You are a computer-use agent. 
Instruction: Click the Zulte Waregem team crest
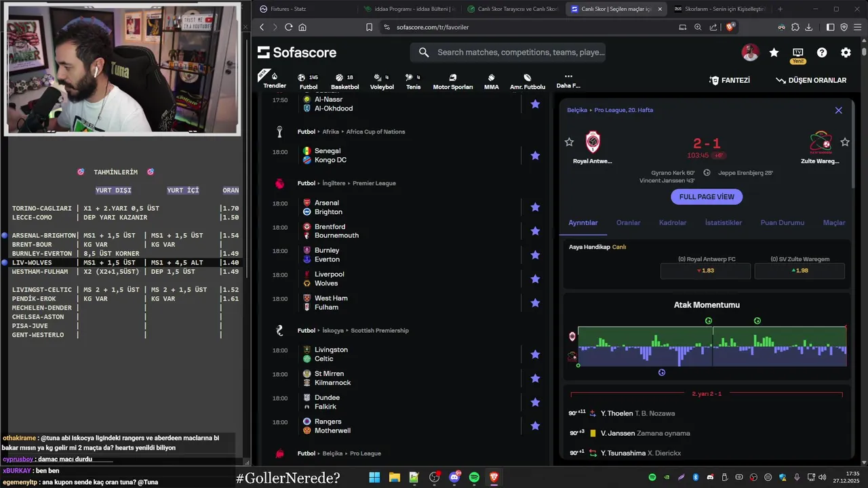point(820,142)
